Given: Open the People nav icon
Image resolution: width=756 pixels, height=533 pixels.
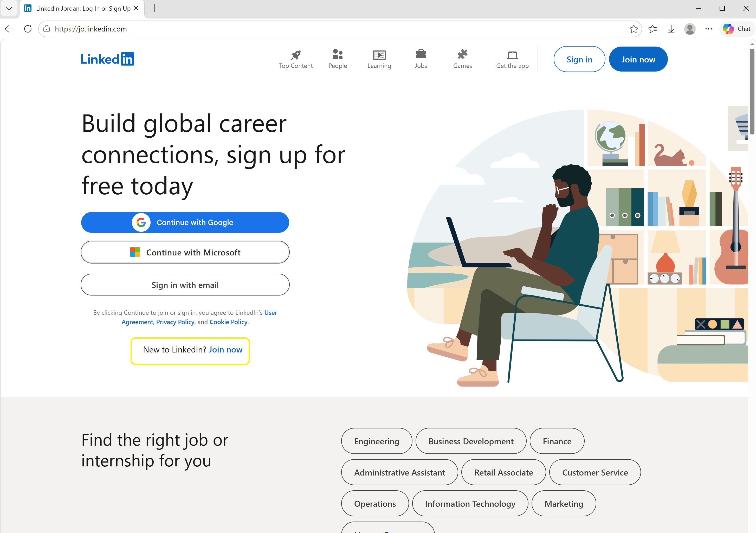Looking at the screenshot, I should 338,54.
